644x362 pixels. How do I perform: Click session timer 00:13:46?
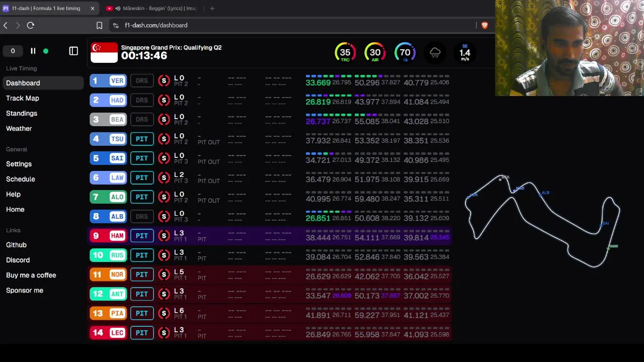click(x=144, y=56)
